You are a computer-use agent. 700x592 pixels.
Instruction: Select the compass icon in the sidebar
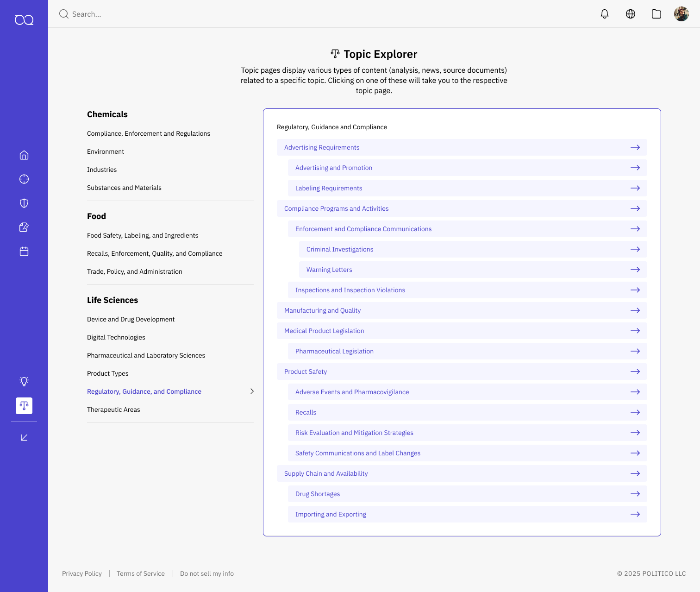pyautogui.click(x=24, y=179)
